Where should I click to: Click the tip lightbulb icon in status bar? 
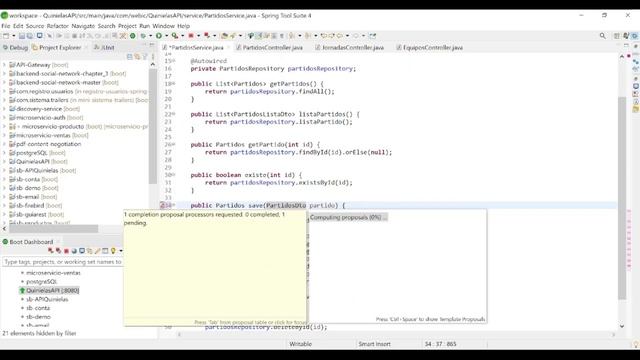tap(636, 344)
